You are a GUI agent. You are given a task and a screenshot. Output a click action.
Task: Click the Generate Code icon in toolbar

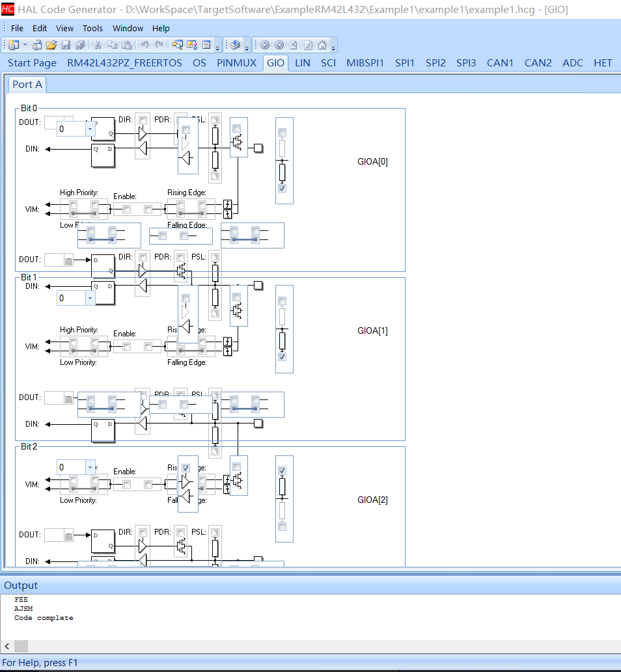(236, 45)
